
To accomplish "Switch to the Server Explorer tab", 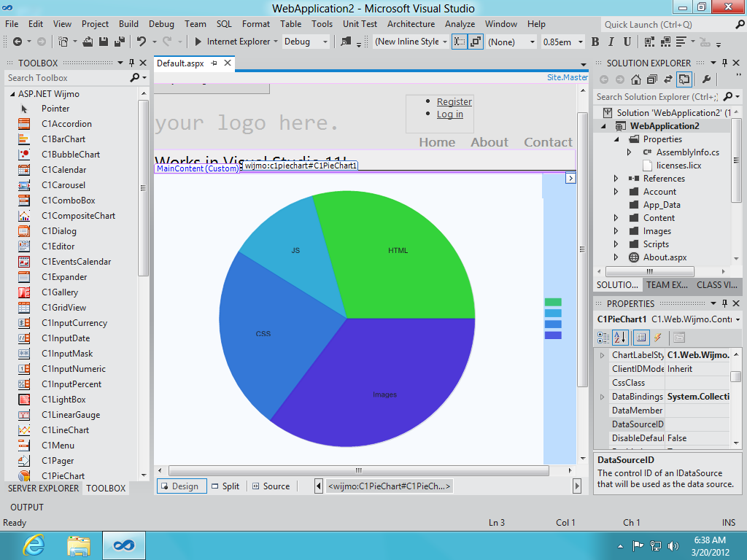I will pyautogui.click(x=43, y=488).
